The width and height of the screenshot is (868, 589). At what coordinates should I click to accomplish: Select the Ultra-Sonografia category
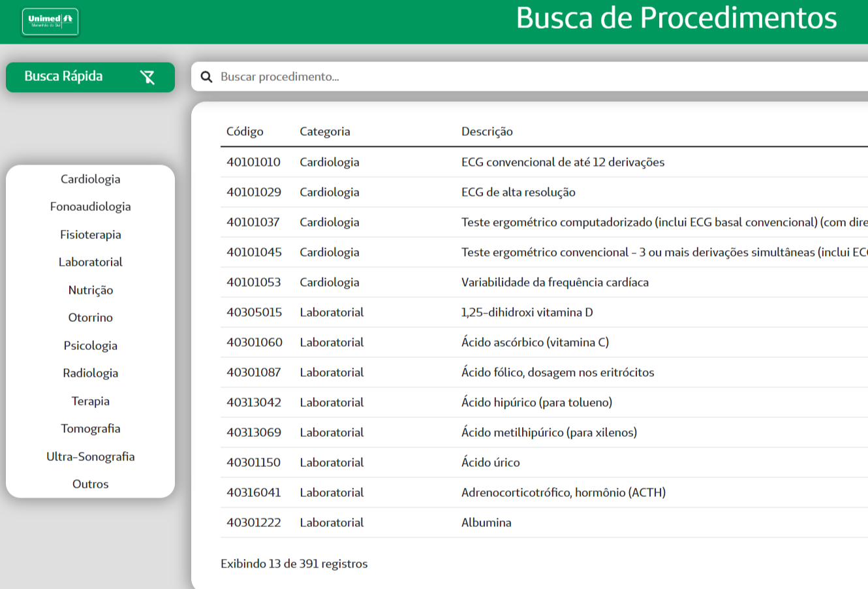pos(90,456)
